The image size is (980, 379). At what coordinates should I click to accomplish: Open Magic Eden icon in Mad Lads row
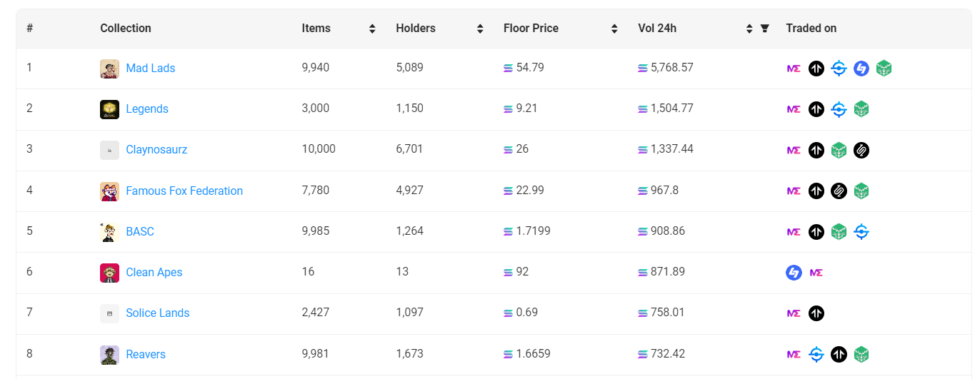794,69
